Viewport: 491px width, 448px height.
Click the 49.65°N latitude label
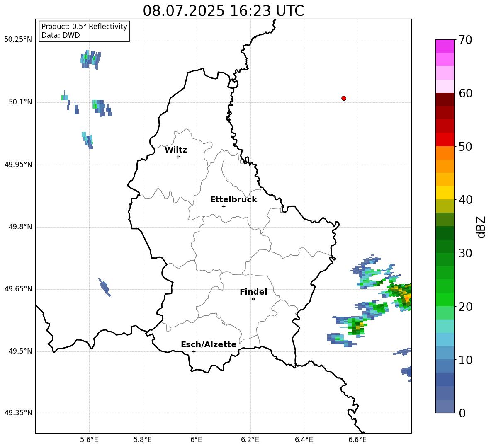point(18,289)
